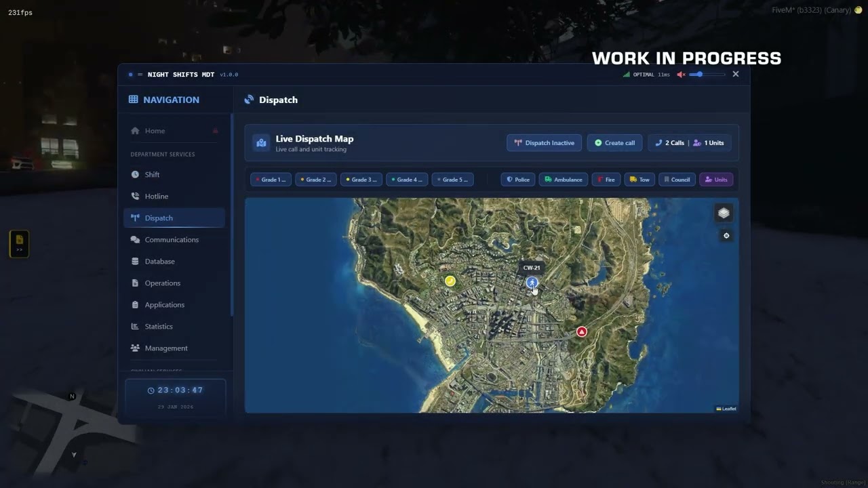This screenshot has width=868, height=488.
Task: Select Dispatch in navigation
Action: pyautogui.click(x=174, y=218)
